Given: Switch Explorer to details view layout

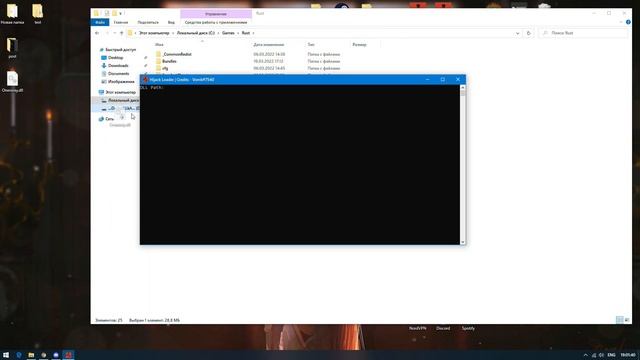Looking at the screenshot, I should 620,320.
